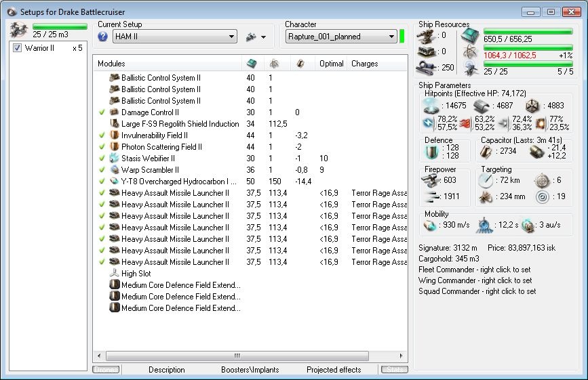Toggle the Damage Control II active checkmark
This screenshot has width=588, height=380.
[x=102, y=112]
